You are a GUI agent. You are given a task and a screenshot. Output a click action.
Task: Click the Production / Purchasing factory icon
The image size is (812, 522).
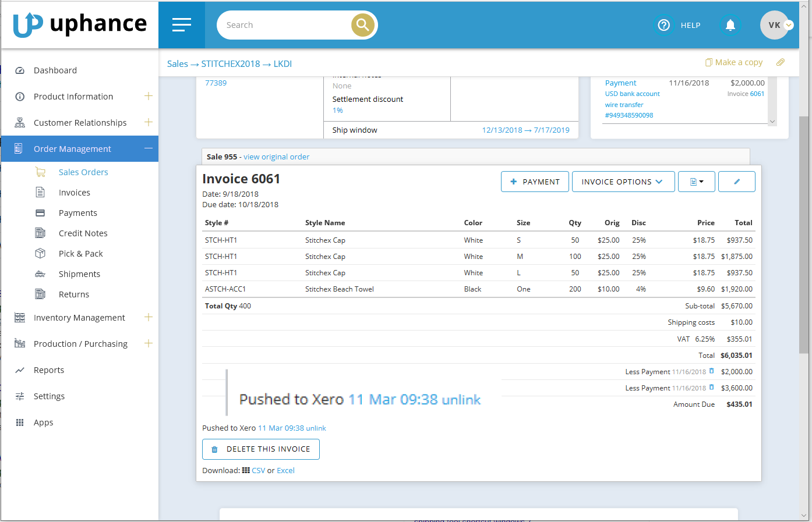coord(20,343)
